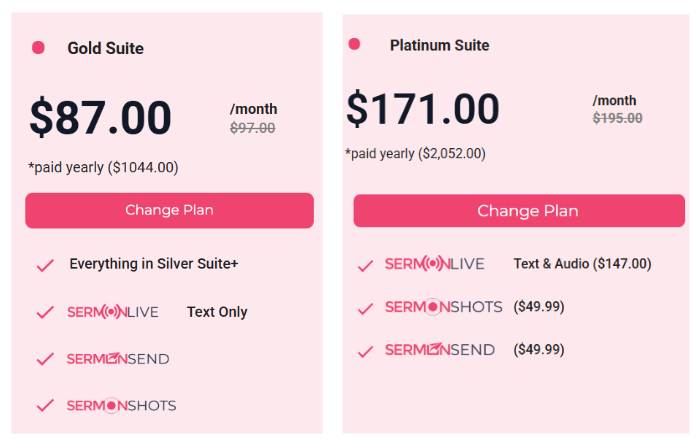The image size is (699, 445).
Task: Select the Gold Suite radio dot
Action: tap(38, 47)
